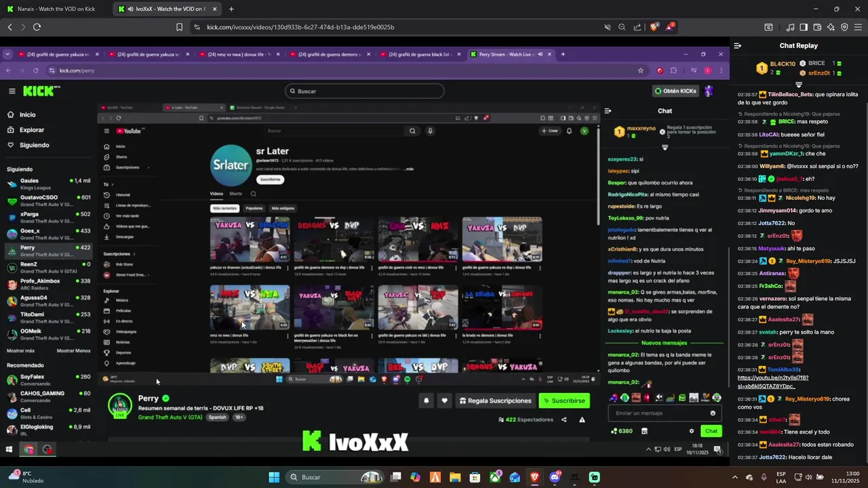This screenshot has height=488, width=868.
Task: Select the IvoXxX VOD tab
Action: (167, 9)
